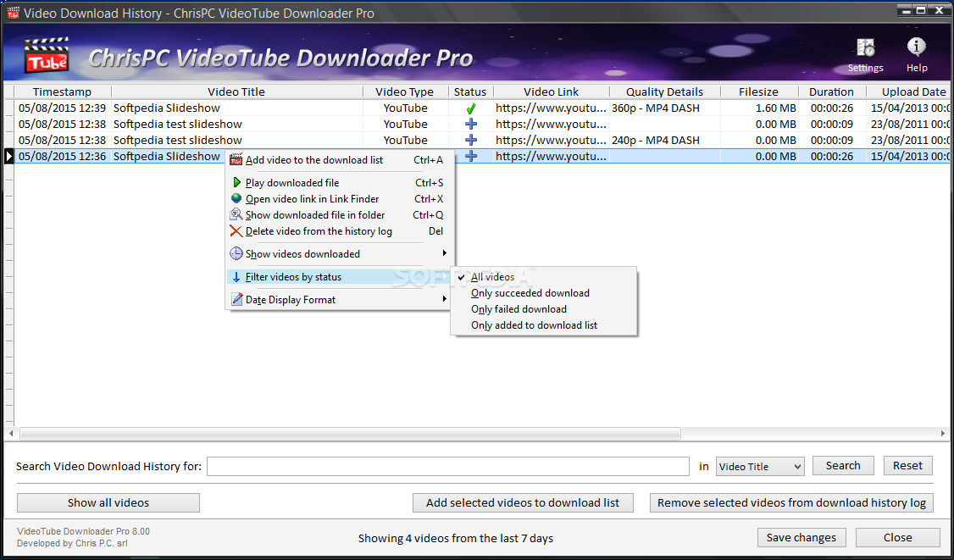The width and height of the screenshot is (954, 560).
Task: Sort by the Upload Date column header
Action: click(910, 91)
